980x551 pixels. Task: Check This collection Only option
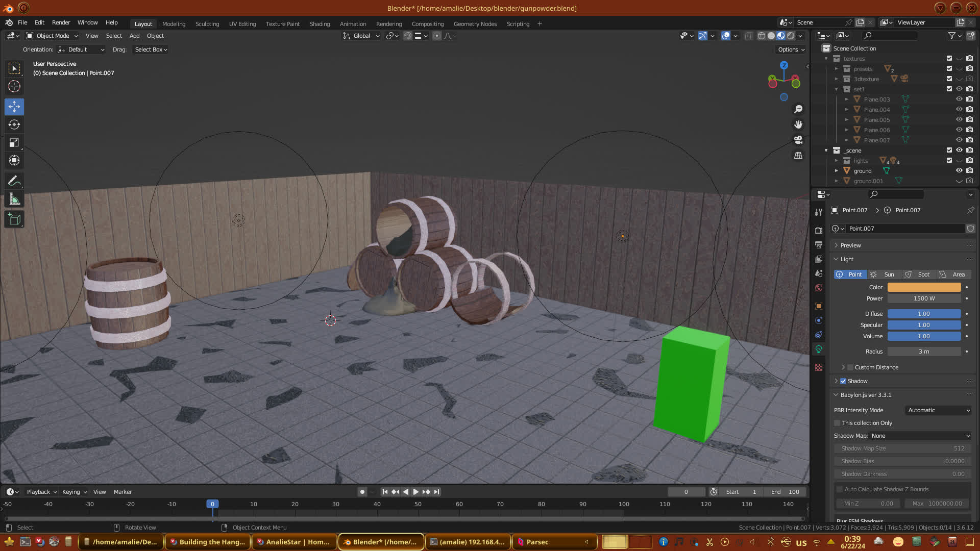[x=837, y=423]
